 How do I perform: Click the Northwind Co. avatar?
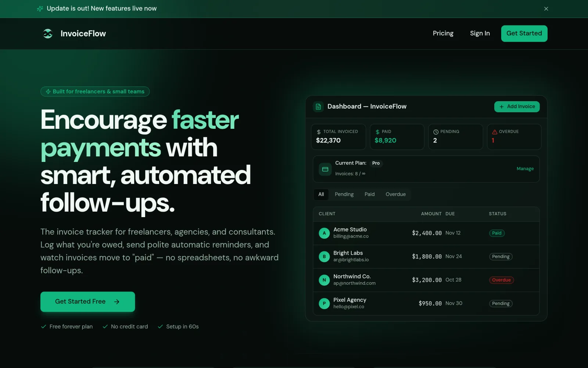coord(324,280)
